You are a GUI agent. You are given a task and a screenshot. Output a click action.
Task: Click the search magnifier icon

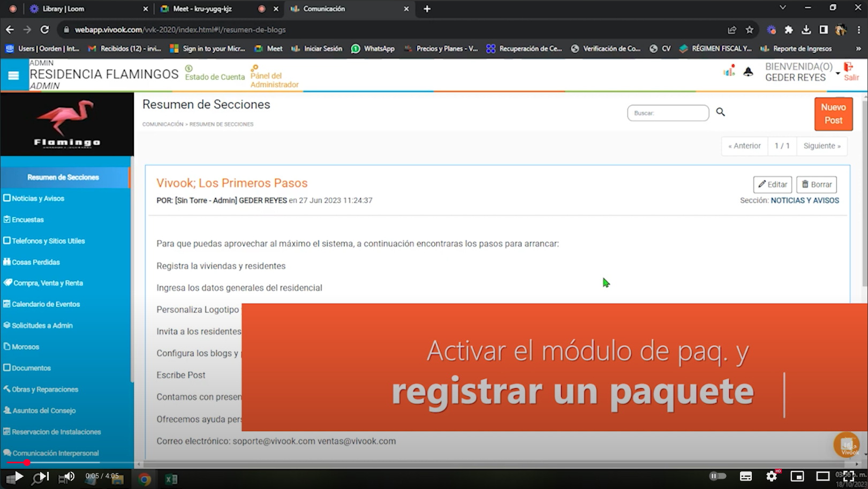(720, 112)
